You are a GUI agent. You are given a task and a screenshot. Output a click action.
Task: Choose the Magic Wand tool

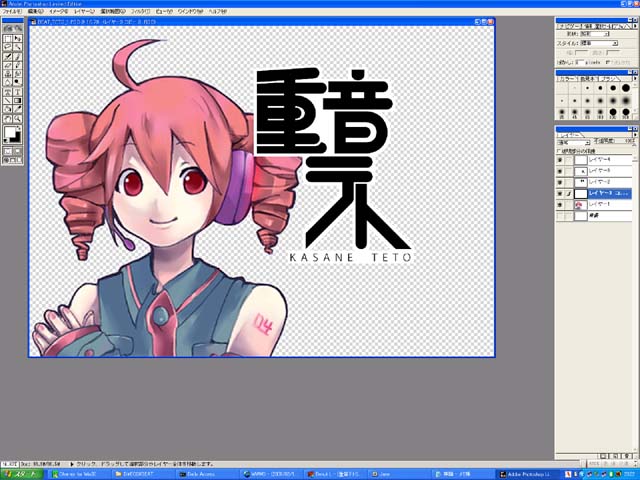coord(19,46)
